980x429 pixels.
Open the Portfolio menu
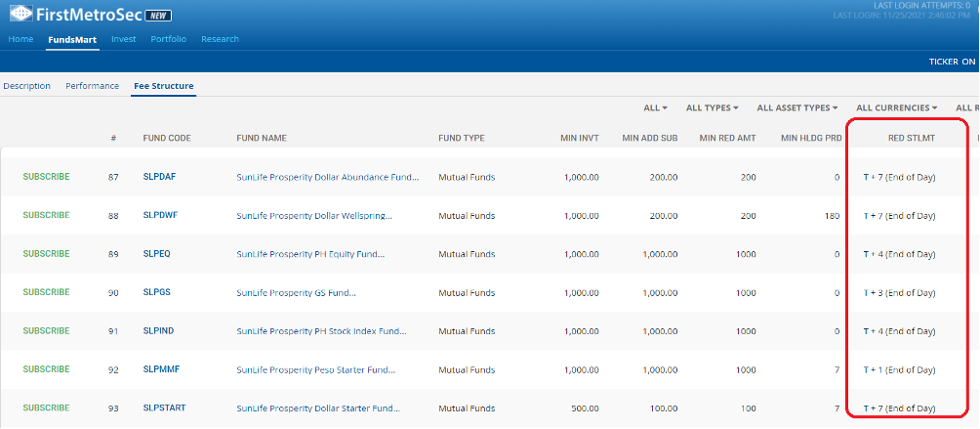coord(169,39)
